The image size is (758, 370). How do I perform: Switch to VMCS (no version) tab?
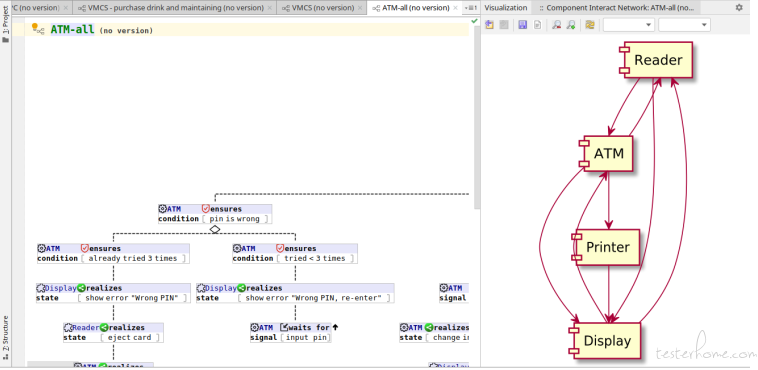pos(318,8)
